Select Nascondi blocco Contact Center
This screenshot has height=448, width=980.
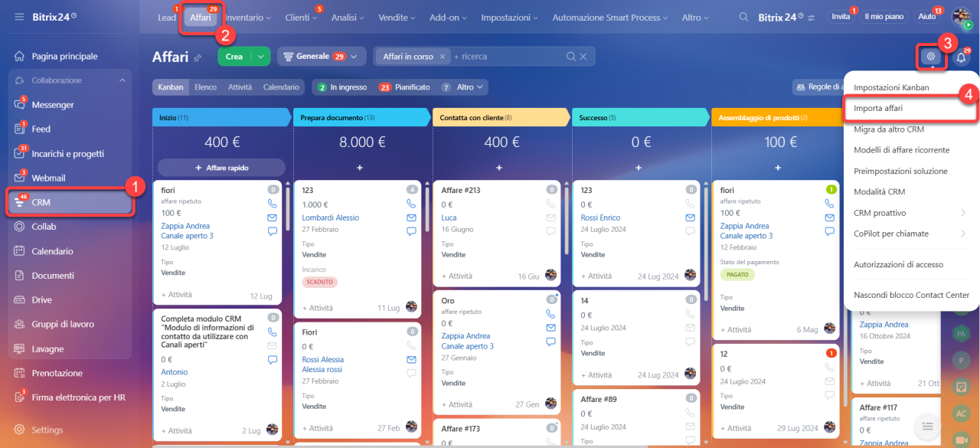click(x=910, y=295)
